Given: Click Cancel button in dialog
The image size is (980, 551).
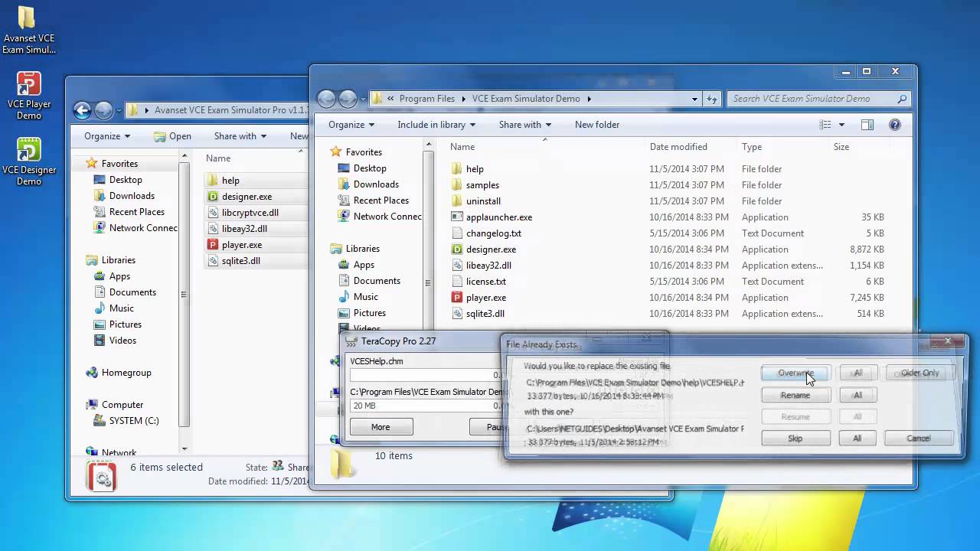Looking at the screenshot, I should tap(919, 439).
